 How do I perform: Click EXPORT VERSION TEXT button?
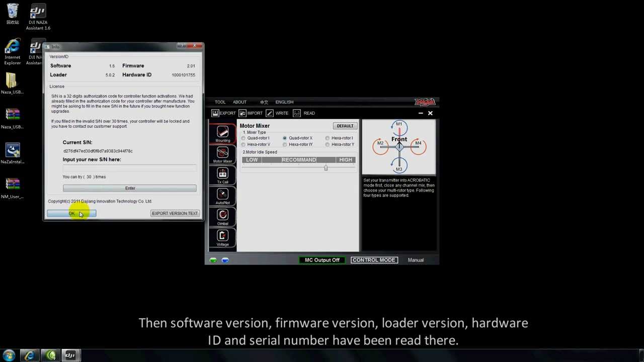click(x=175, y=214)
